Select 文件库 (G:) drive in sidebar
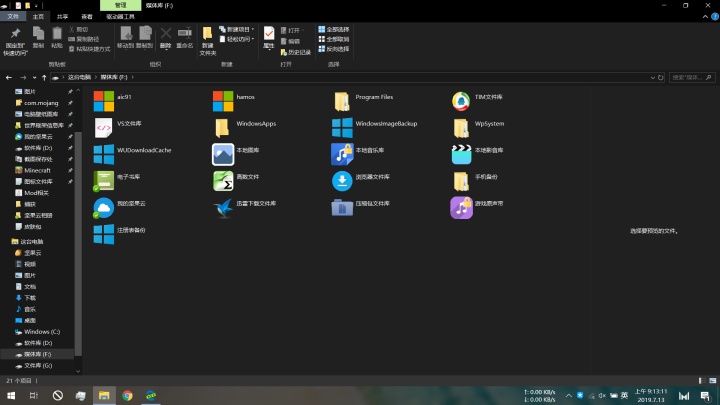 38,366
